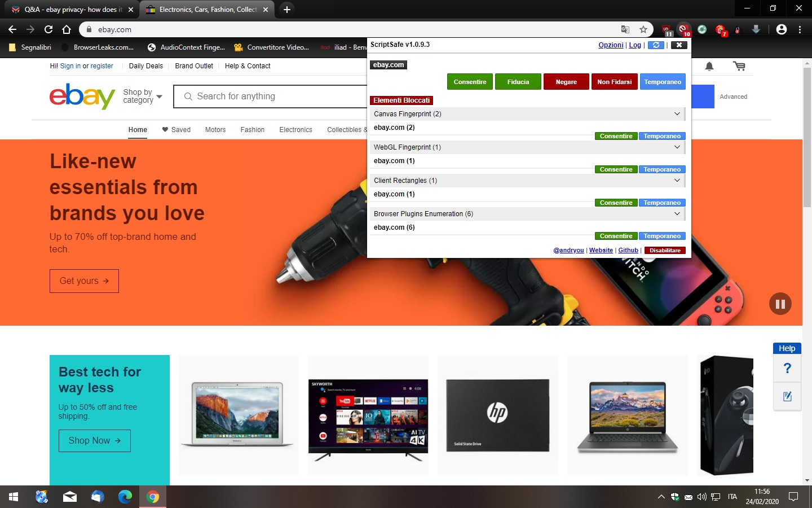Show hidden system tray icons
Image resolution: width=812 pixels, height=508 pixels.
pyautogui.click(x=661, y=497)
